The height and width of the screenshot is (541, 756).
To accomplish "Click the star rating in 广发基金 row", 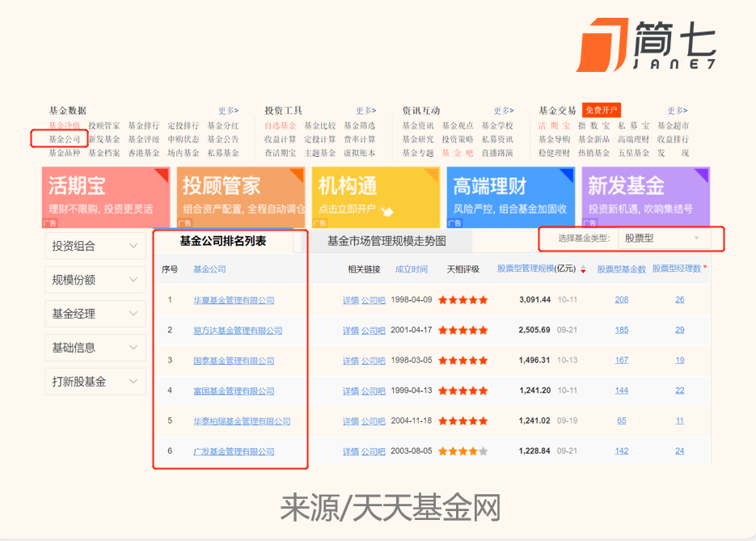I will pos(462,451).
